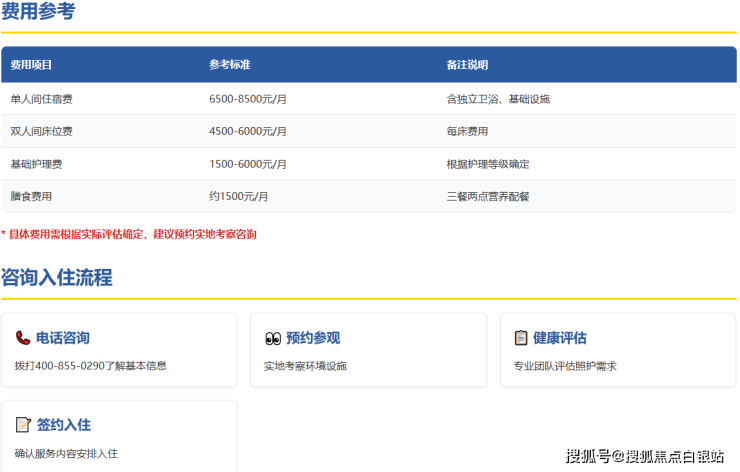Select the 预约参观 card heading

pos(313,338)
